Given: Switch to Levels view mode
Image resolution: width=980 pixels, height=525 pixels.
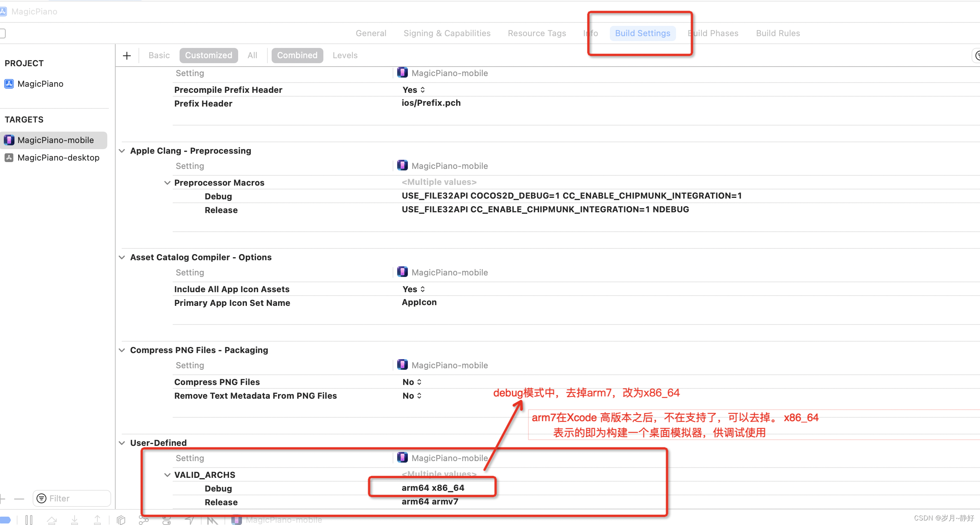Looking at the screenshot, I should tap(345, 56).
